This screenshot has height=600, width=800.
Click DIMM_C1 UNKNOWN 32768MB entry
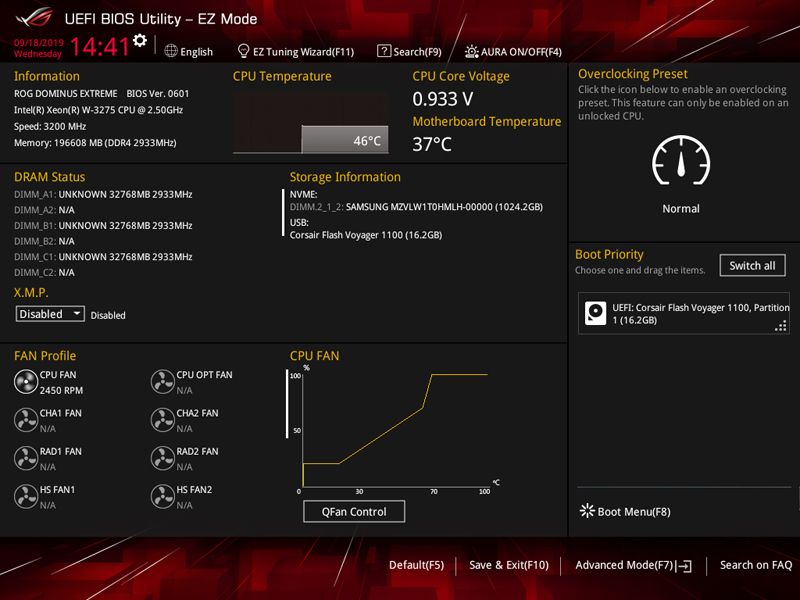(x=103, y=257)
